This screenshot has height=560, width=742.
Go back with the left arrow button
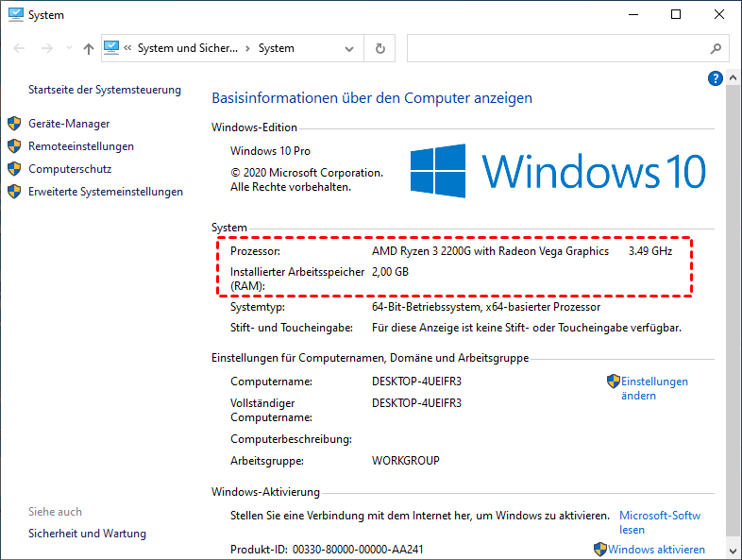click(19, 48)
